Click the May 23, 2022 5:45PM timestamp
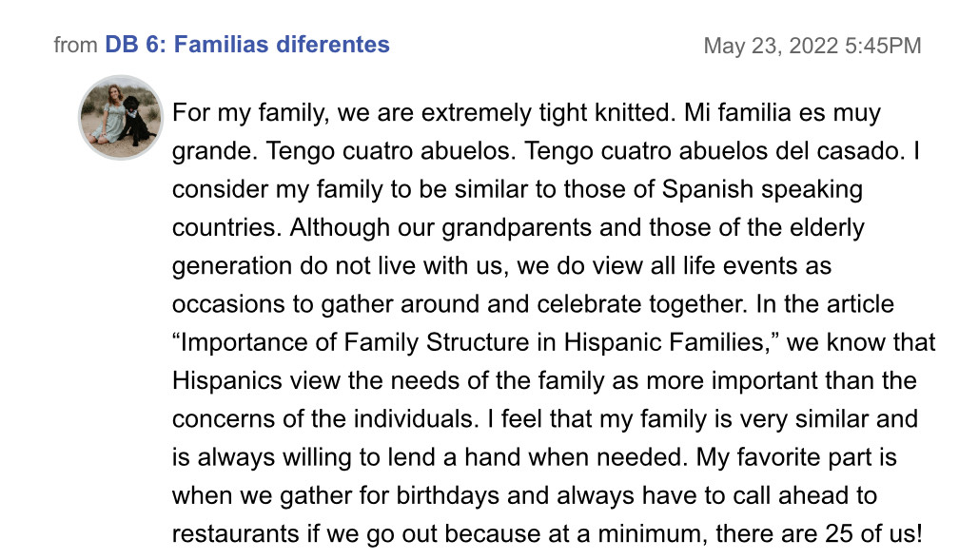959x560 pixels. (812, 46)
